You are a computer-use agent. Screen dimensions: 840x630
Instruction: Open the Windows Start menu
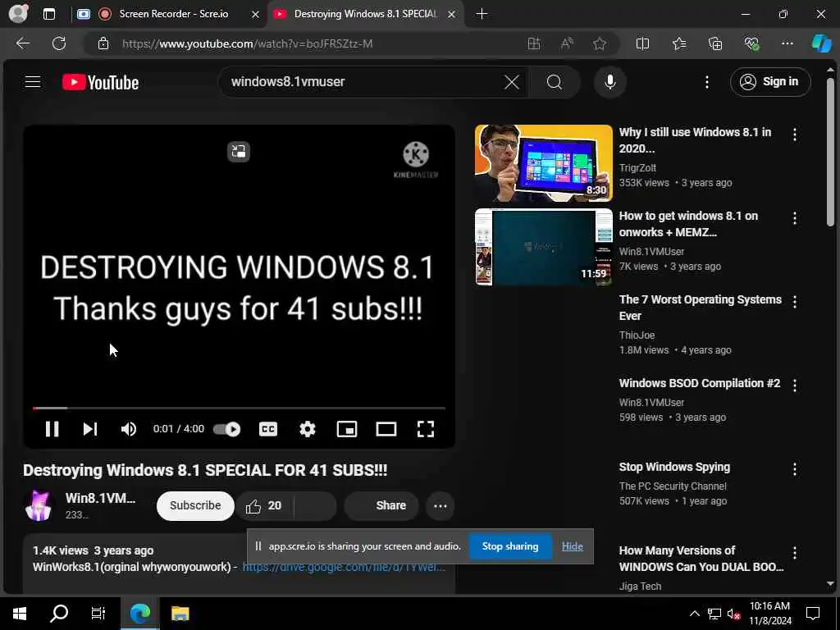pos(20,613)
